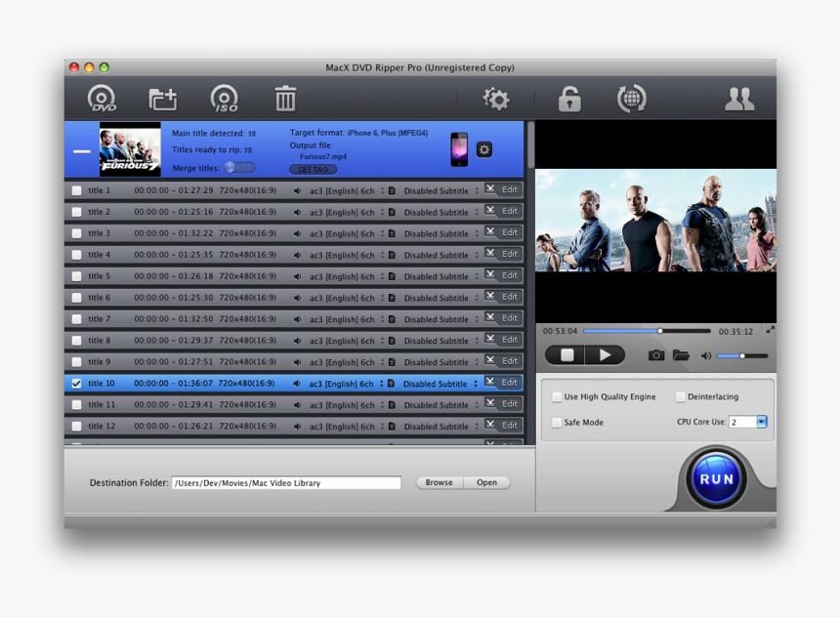Click the subtitle icon in title 5 row

[x=392, y=276]
